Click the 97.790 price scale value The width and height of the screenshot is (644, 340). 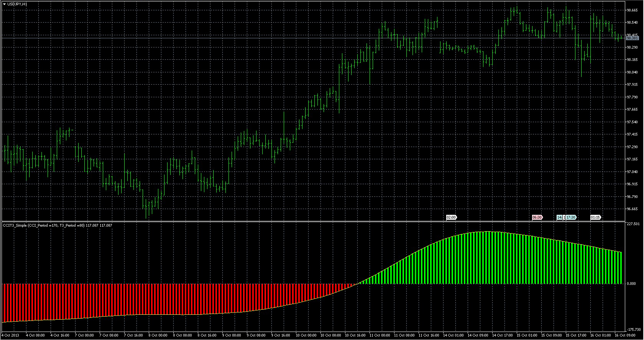(632, 97)
